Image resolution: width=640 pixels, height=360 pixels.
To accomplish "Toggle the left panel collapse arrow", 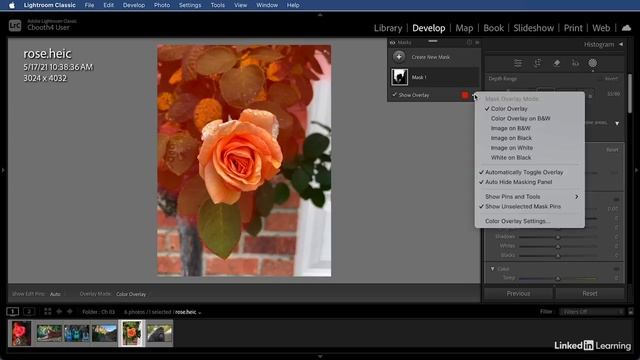I will click(3, 170).
